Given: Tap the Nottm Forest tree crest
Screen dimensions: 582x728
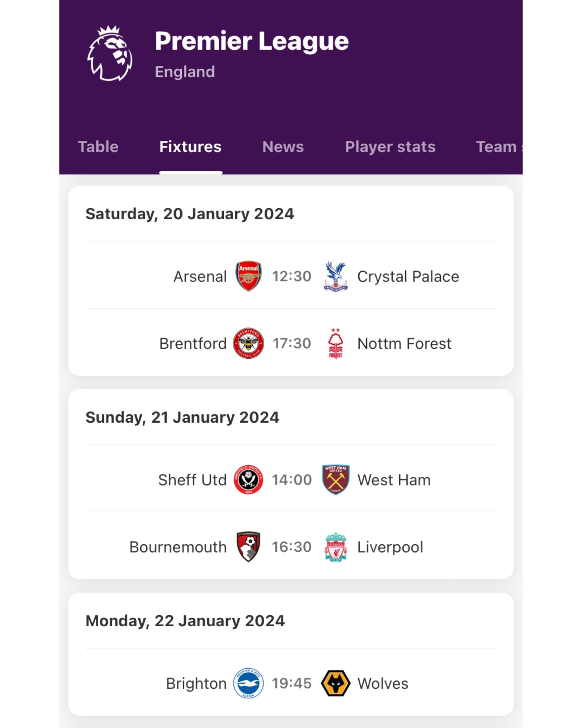Looking at the screenshot, I should pos(335,343).
